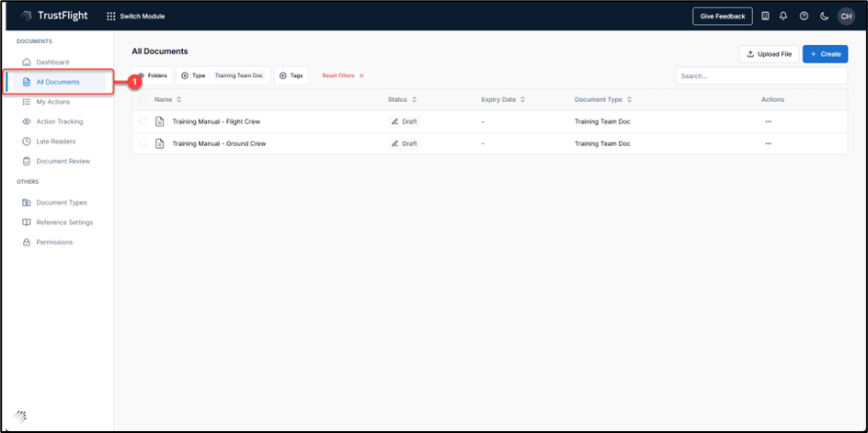Click the Upload File button

769,54
